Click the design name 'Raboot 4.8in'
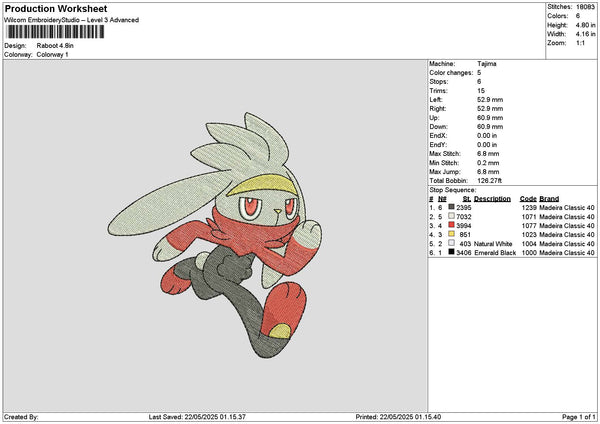Image resolution: width=600 pixels, height=424 pixels. tap(55, 46)
